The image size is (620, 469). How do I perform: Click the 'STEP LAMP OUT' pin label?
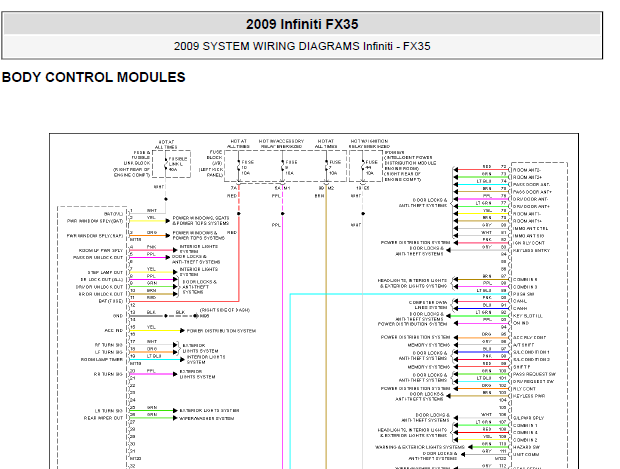pyautogui.click(x=105, y=272)
